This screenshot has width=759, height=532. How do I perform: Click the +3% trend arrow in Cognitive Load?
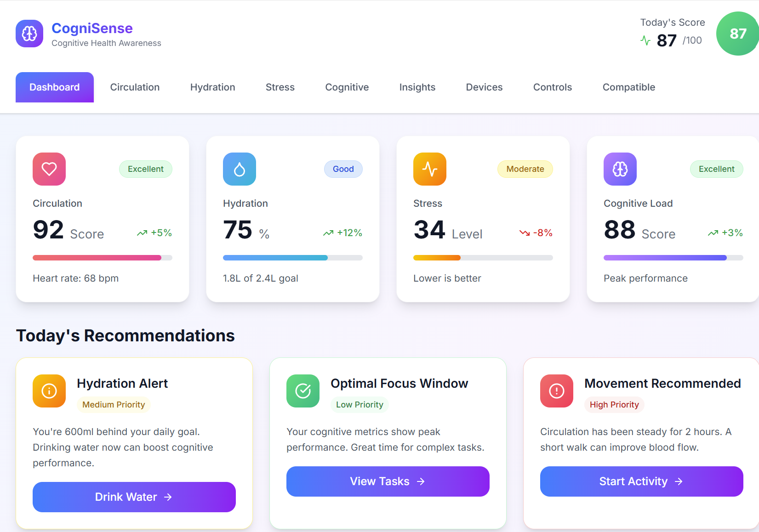[x=713, y=233]
